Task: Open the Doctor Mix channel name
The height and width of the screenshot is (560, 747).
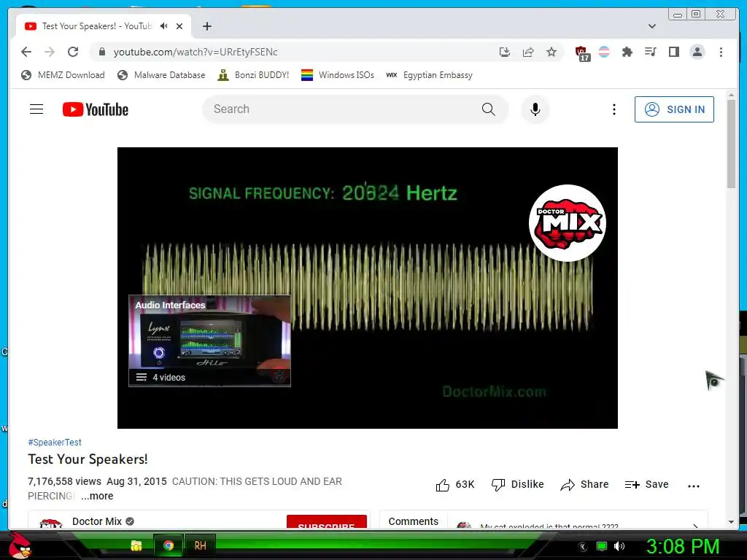Action: pos(97,521)
